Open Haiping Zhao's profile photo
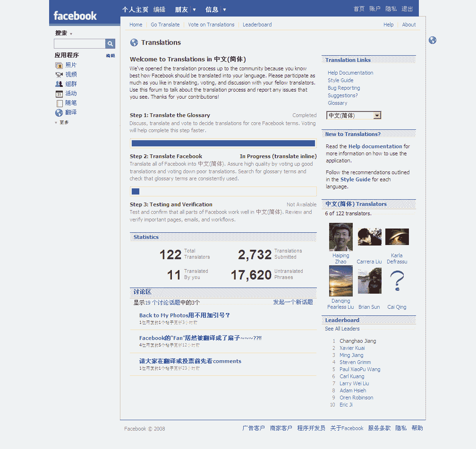 point(340,237)
